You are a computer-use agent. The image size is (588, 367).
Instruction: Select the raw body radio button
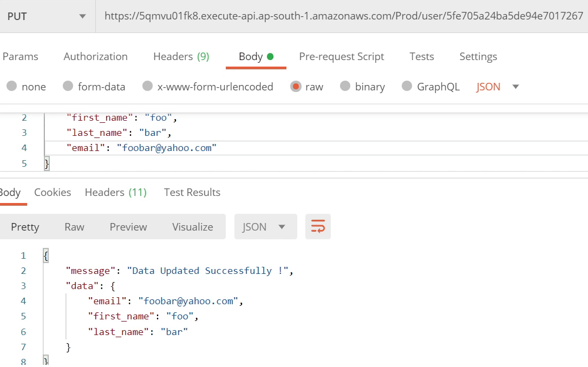[x=296, y=87]
